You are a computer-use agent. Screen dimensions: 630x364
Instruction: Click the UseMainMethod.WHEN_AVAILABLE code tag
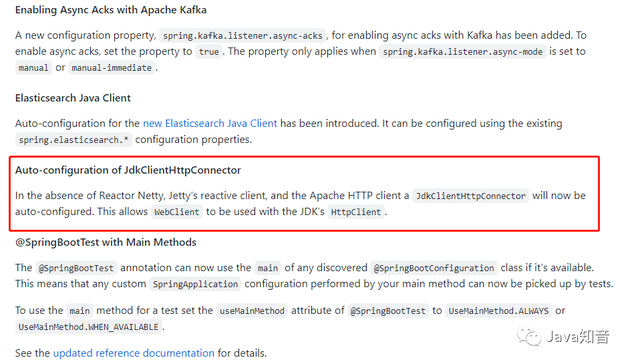88,327
